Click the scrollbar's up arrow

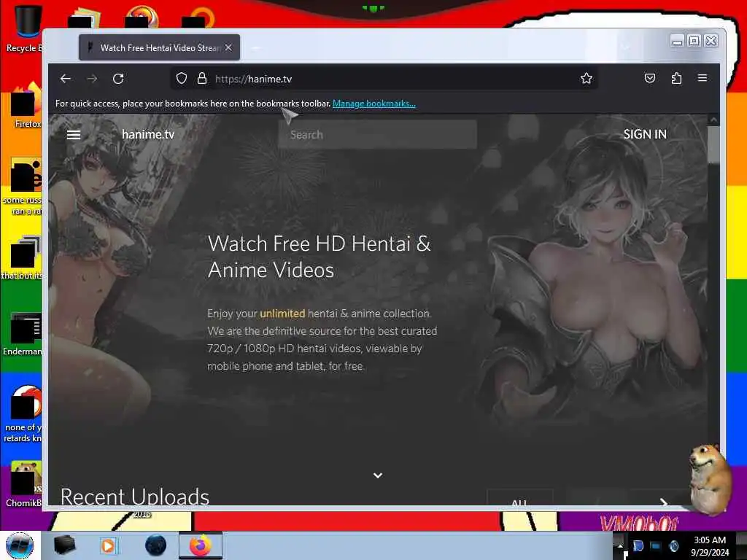tap(713, 120)
